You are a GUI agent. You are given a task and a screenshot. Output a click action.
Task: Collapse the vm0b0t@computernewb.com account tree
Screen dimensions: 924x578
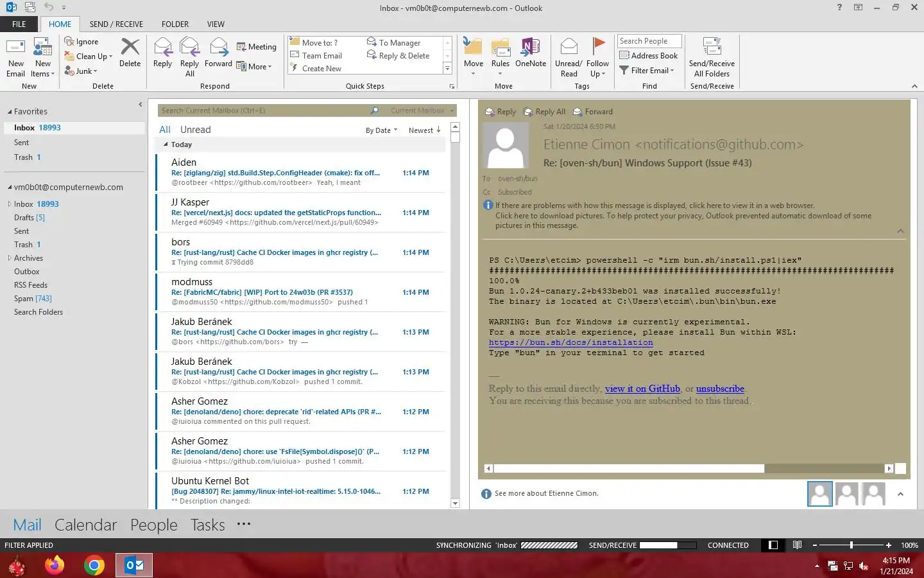pyautogui.click(x=10, y=188)
